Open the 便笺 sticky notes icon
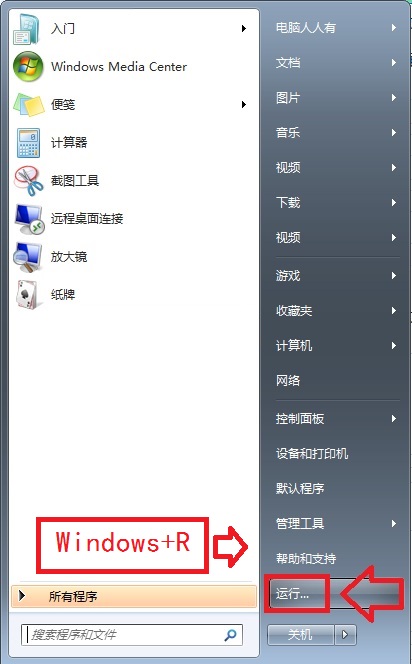Image resolution: width=412 pixels, height=664 pixels. (28, 105)
